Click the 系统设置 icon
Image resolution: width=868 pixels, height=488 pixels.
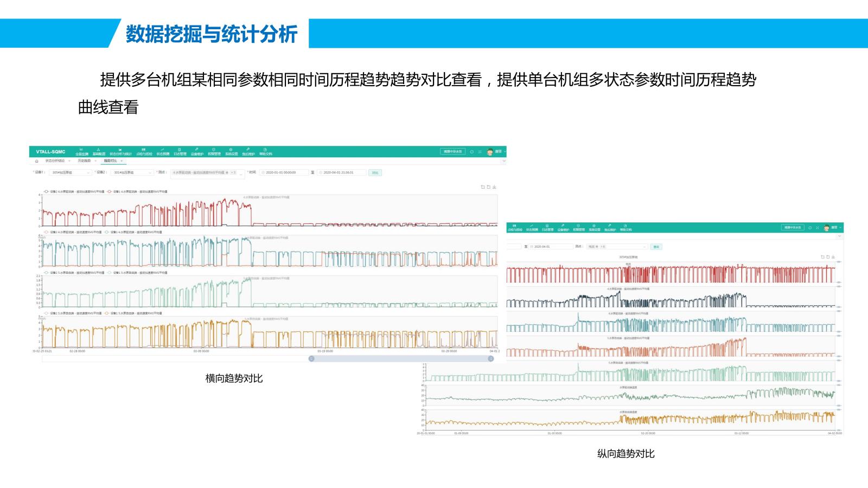pos(232,151)
